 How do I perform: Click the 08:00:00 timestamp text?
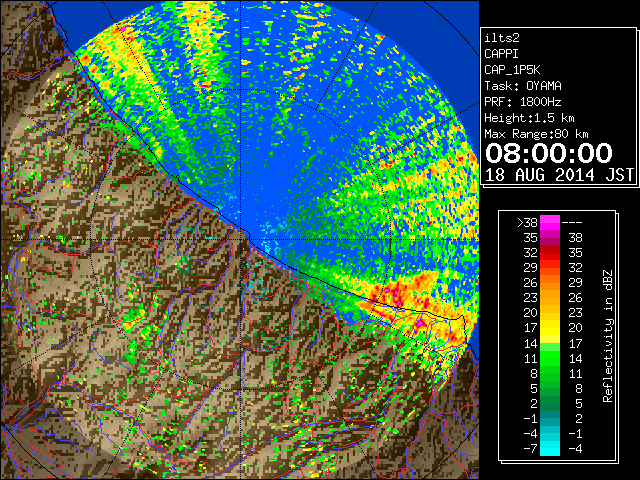549,153
